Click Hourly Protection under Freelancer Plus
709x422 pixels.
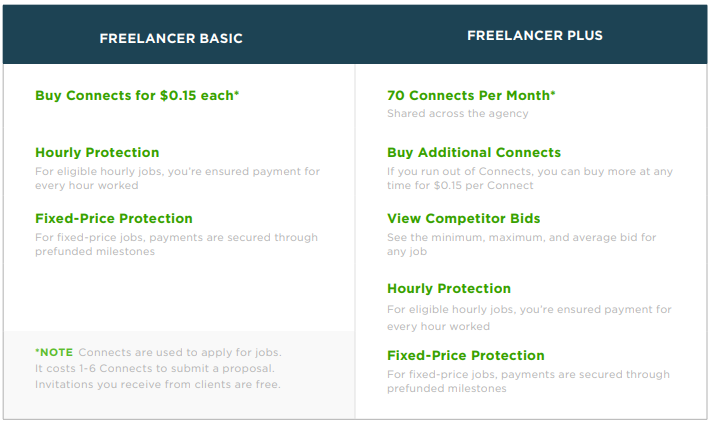449,289
